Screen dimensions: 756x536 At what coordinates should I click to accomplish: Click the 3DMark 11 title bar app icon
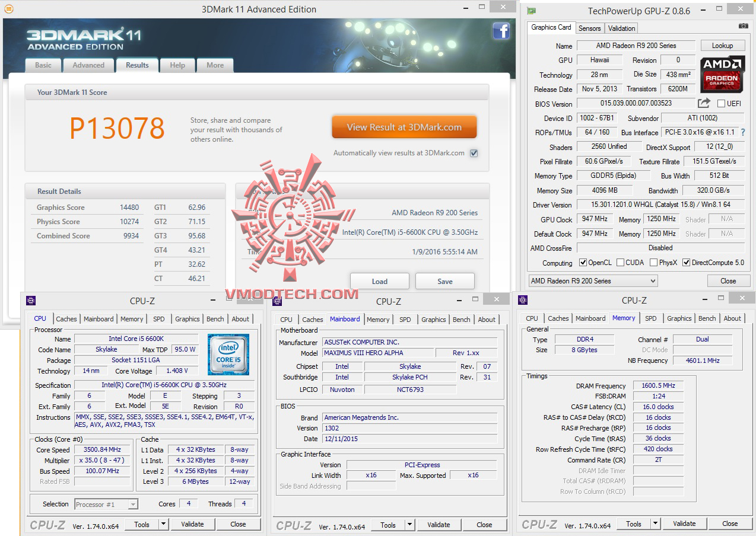coord(8,9)
